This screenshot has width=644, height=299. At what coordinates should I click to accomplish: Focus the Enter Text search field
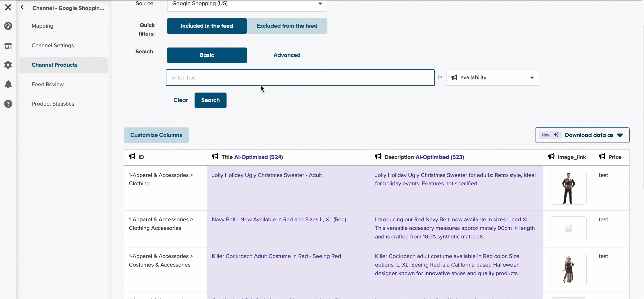[300, 77]
